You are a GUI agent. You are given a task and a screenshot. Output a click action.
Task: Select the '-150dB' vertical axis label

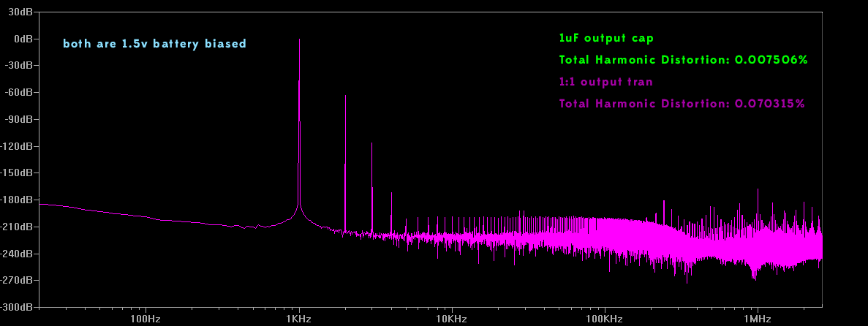[17, 173]
